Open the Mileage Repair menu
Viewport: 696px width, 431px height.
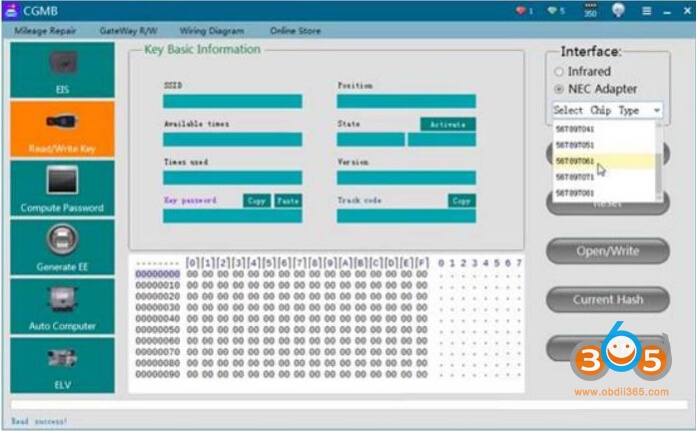coord(46,31)
